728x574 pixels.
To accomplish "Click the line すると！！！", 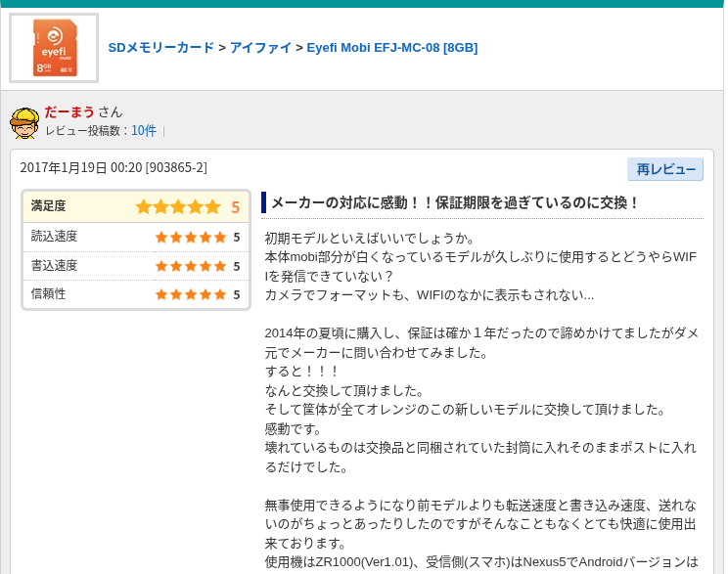I will (301, 372).
